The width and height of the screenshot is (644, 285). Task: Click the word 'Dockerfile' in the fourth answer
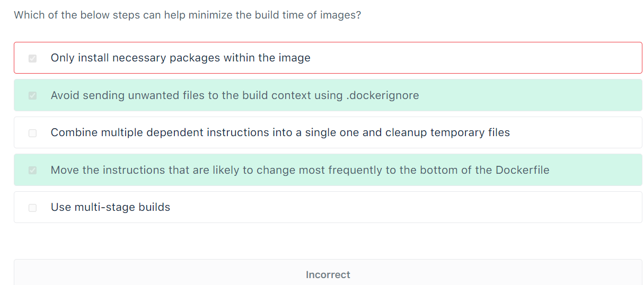[522, 170]
